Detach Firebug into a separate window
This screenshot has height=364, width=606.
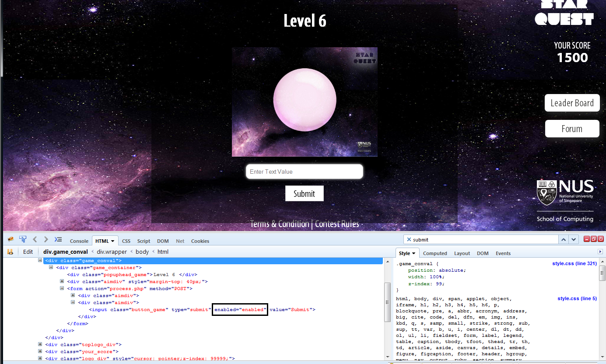(x=594, y=239)
